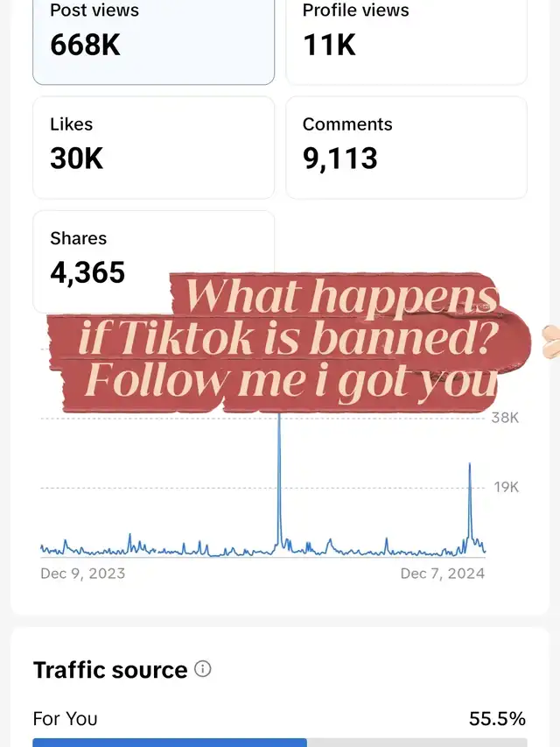
Task: Click the For You progress bar
Action: coord(279,743)
